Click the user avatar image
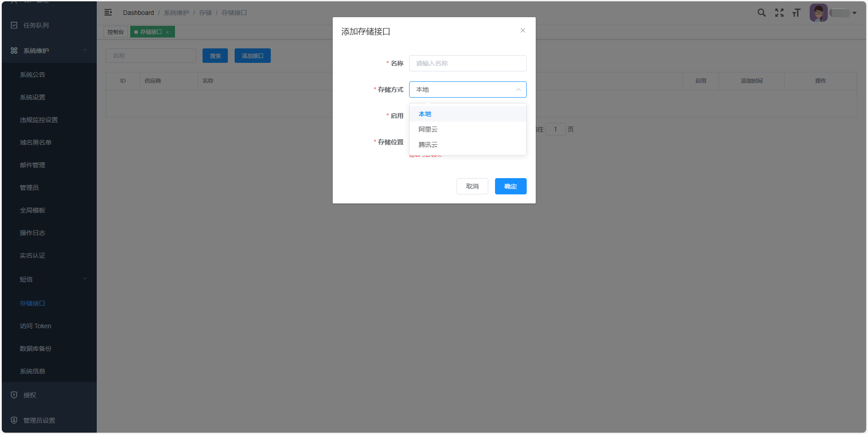Image resolution: width=868 pixels, height=434 pixels. [x=818, y=13]
